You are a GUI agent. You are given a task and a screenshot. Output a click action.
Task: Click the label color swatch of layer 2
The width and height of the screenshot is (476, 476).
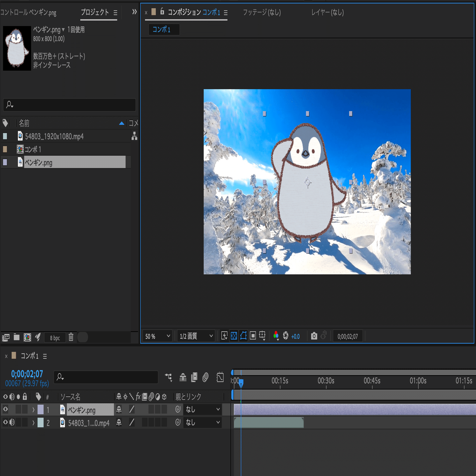pyautogui.click(x=40, y=423)
